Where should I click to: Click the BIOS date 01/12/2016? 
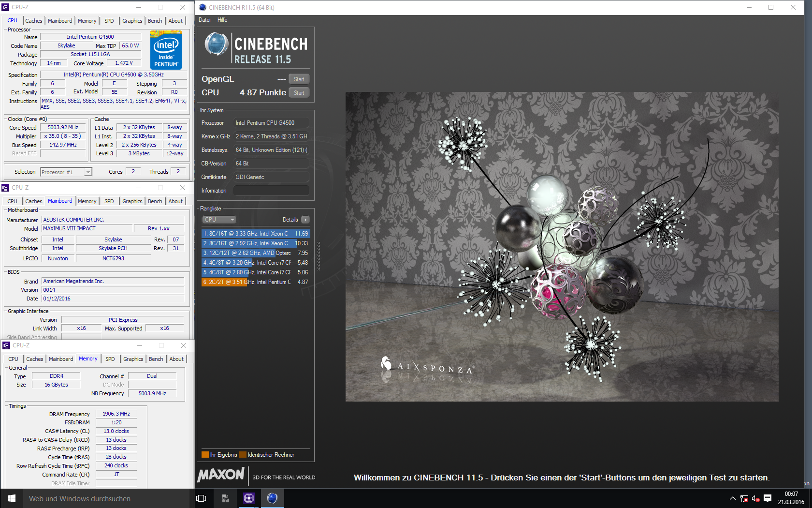(113, 299)
